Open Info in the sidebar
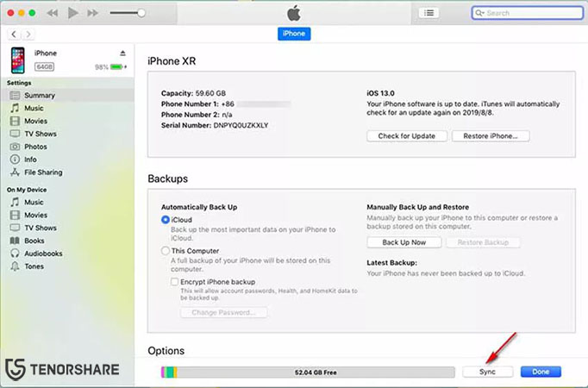Screen dimensions: 588x388 (x=67, y=160)
